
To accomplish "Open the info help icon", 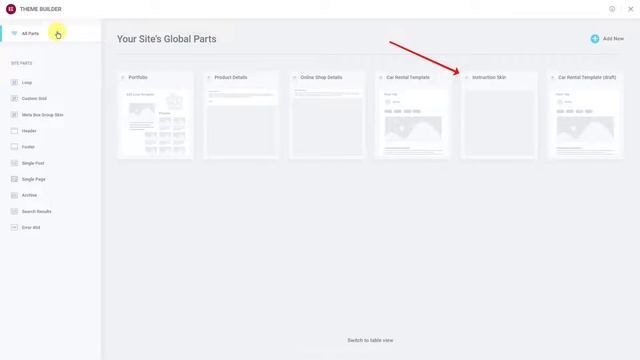I will click(612, 9).
